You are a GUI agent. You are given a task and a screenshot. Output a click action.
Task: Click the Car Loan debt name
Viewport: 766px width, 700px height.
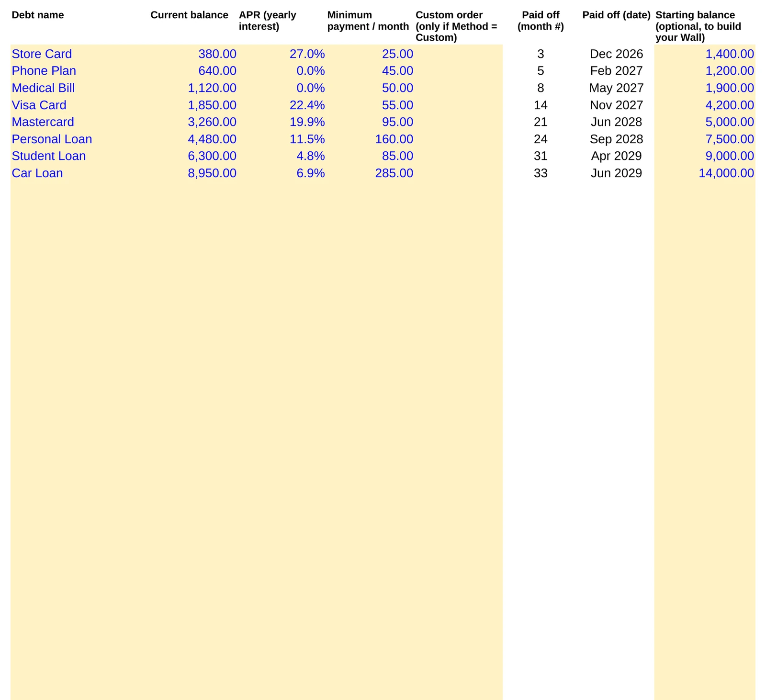point(37,173)
